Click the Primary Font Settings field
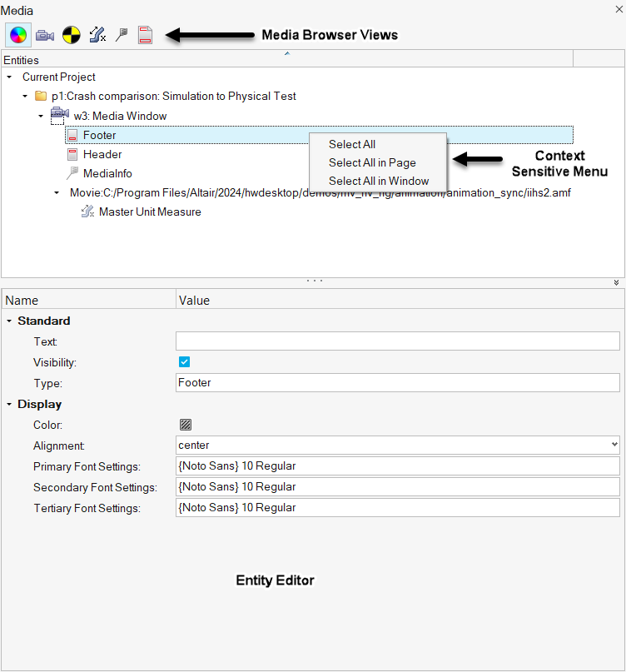626x672 pixels. click(x=398, y=466)
